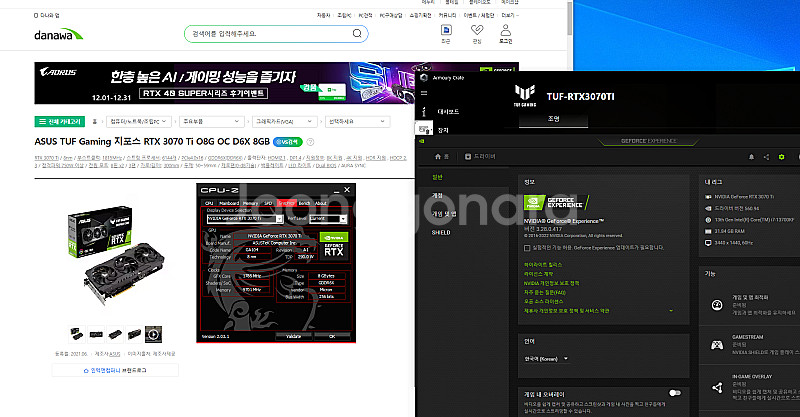
Task: Tick the experimental features checkbox
Action: pyautogui.click(x=527, y=248)
